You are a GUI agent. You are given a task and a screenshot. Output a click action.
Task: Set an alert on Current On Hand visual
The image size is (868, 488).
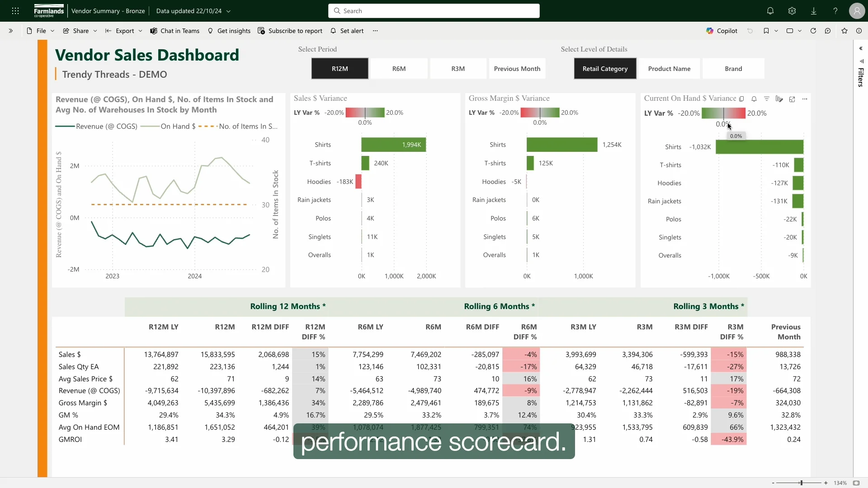click(x=754, y=99)
